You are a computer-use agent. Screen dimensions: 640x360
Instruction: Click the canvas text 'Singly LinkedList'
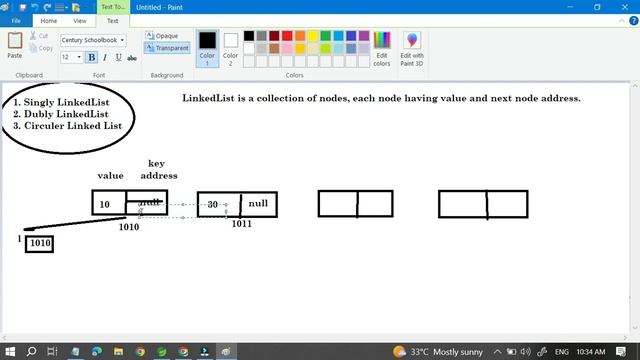point(66,102)
